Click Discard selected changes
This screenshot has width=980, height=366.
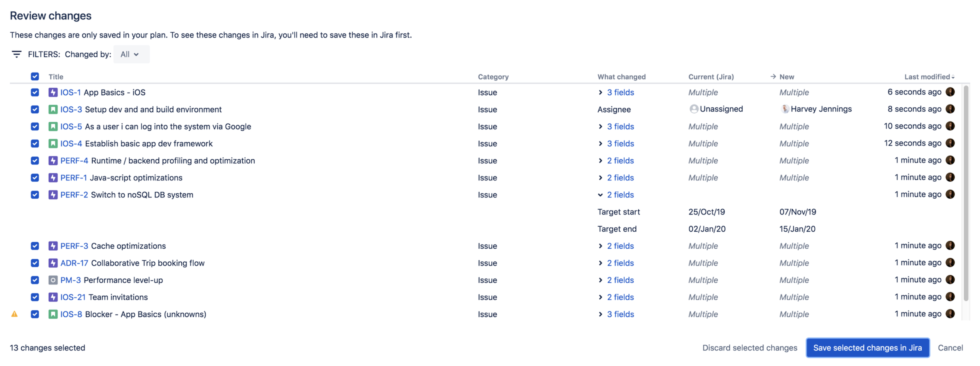[750, 348]
